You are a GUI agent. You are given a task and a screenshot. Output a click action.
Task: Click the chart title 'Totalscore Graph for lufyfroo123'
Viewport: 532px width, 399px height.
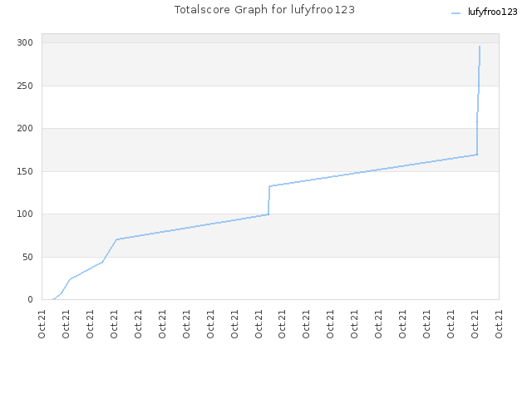pos(264,10)
